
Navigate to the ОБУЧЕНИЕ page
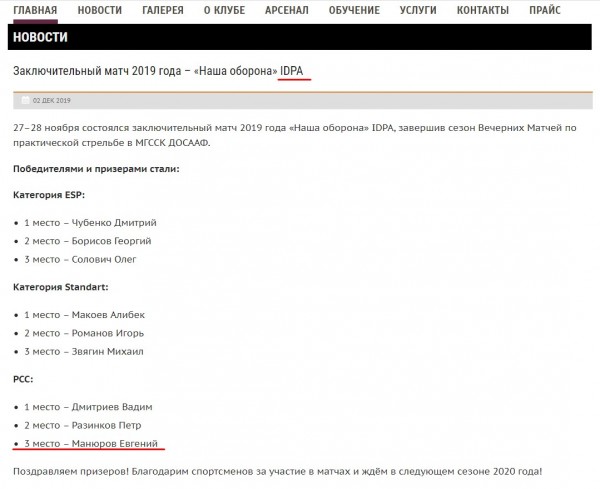coord(354,10)
